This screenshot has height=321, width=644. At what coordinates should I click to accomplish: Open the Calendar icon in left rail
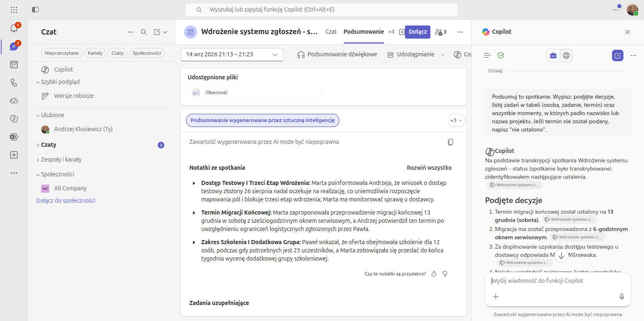[14, 65]
